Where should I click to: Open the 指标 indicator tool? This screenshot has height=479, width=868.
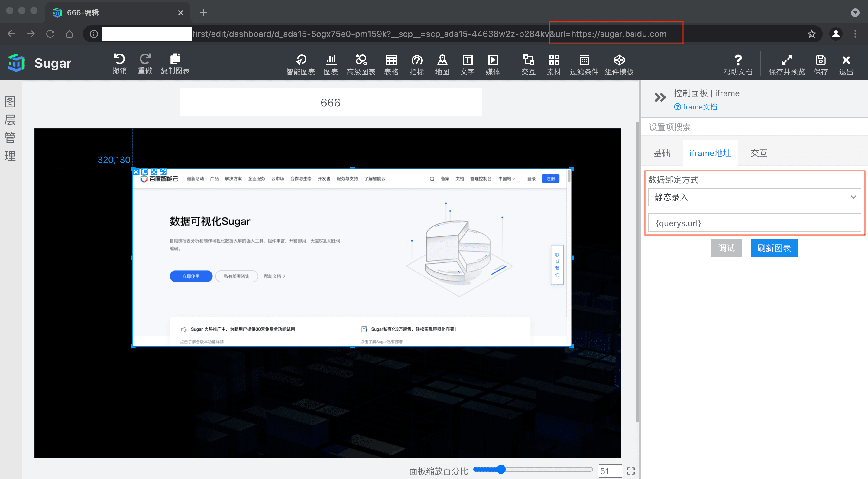[417, 65]
